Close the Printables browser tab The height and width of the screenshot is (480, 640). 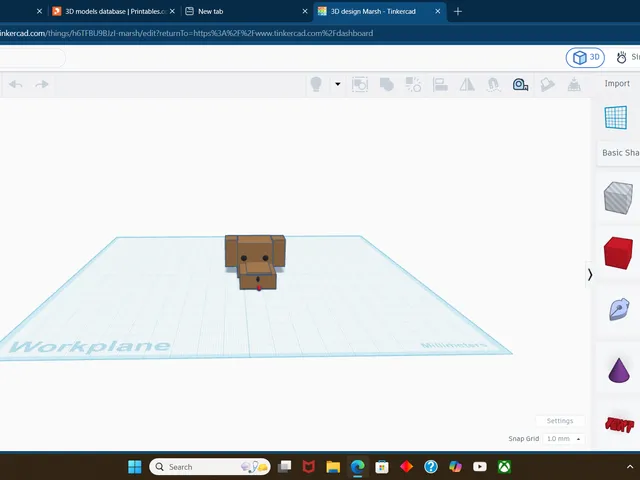(x=172, y=11)
